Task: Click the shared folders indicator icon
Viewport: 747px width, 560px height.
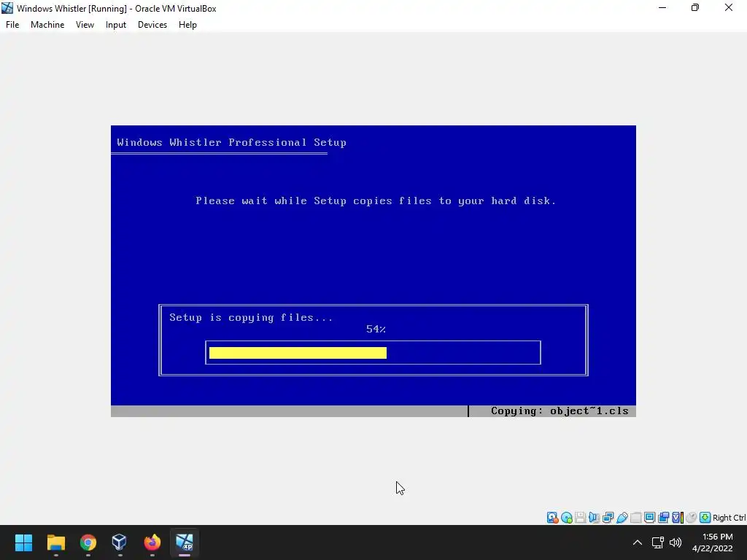Action: (x=635, y=517)
